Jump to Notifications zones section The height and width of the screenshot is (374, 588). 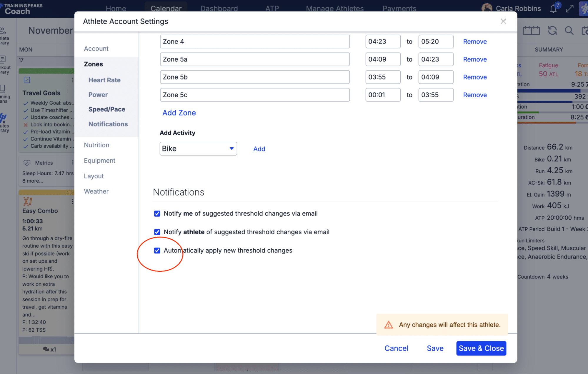tap(108, 124)
